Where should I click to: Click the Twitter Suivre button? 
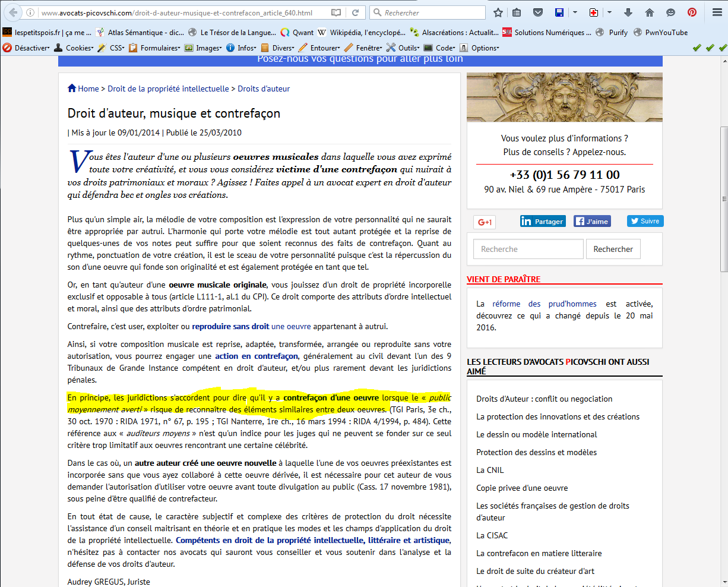645,221
